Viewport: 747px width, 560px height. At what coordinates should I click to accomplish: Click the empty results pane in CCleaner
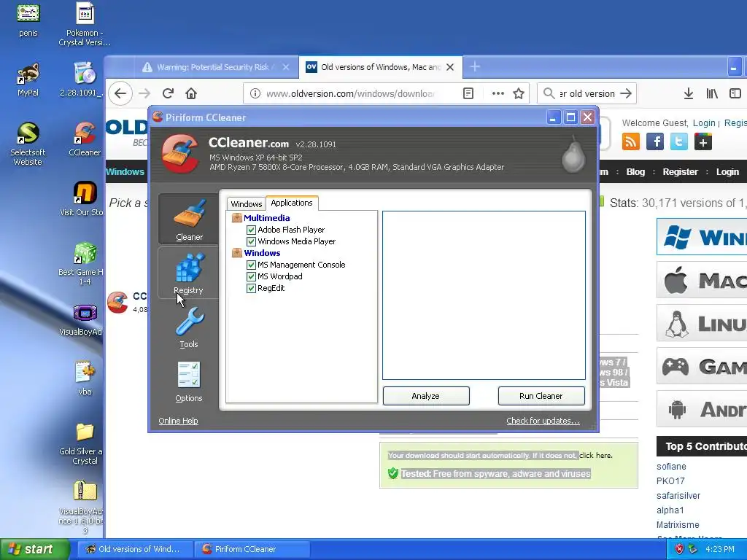(484, 295)
